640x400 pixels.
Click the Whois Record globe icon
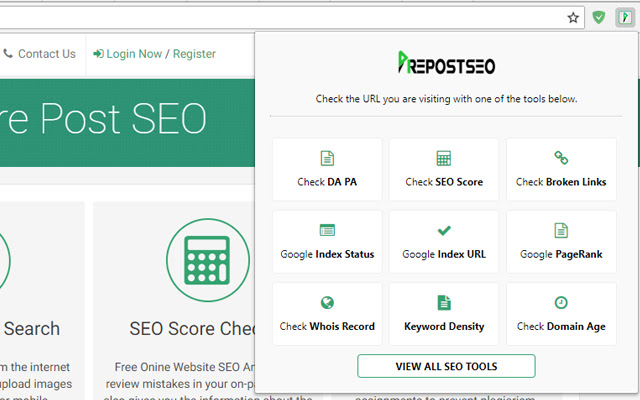(x=327, y=303)
